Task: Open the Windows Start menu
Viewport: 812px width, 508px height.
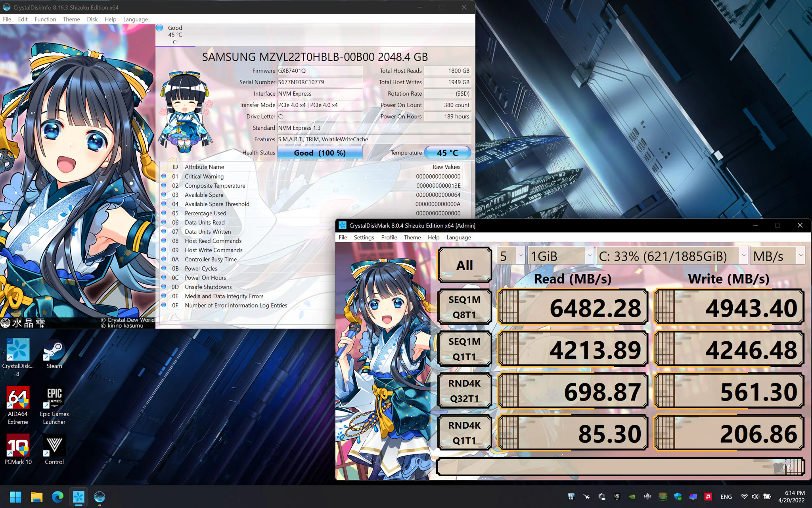Action: click(15, 496)
